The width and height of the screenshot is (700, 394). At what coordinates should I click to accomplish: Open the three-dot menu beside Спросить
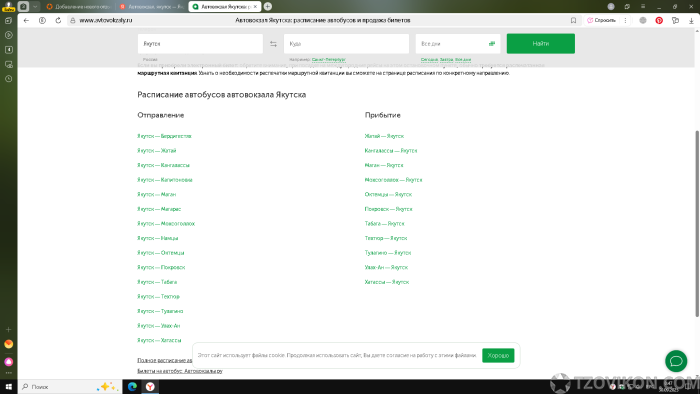(x=625, y=20)
